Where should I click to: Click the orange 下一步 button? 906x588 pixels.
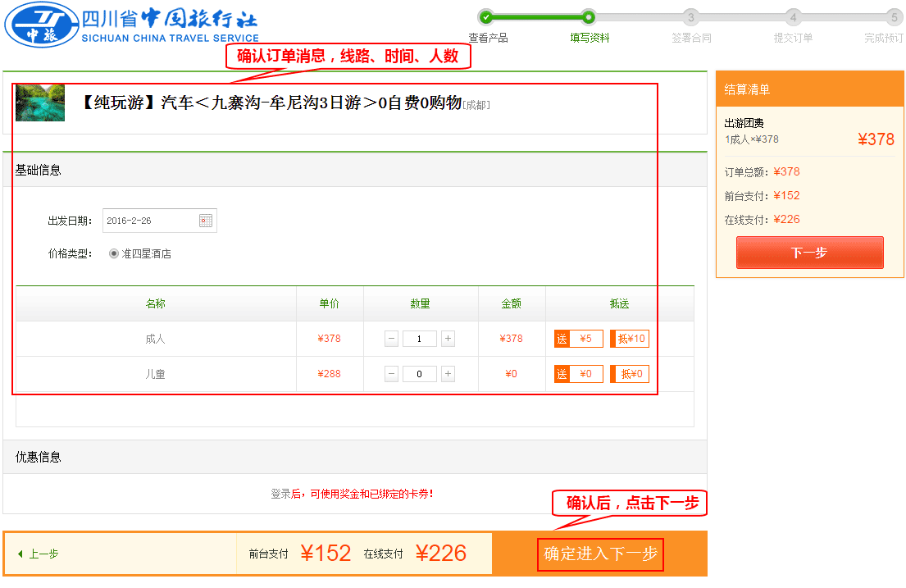pos(809,253)
